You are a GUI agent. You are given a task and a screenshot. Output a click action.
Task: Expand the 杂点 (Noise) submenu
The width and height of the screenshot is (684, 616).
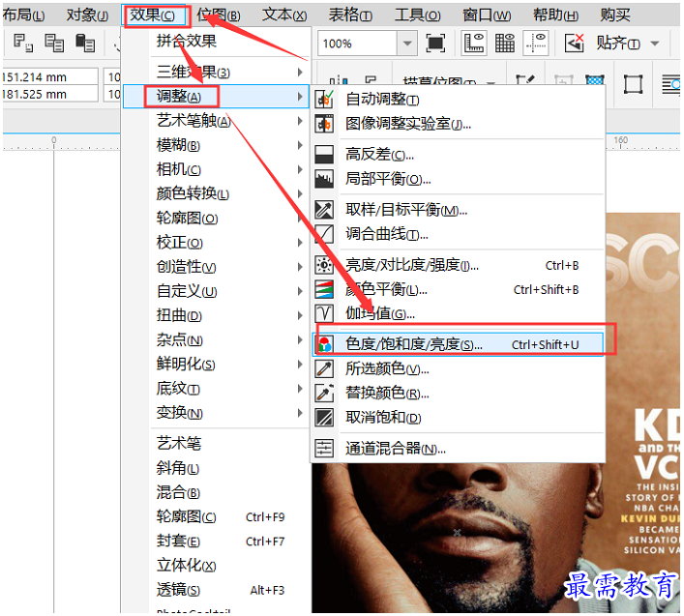point(217,340)
